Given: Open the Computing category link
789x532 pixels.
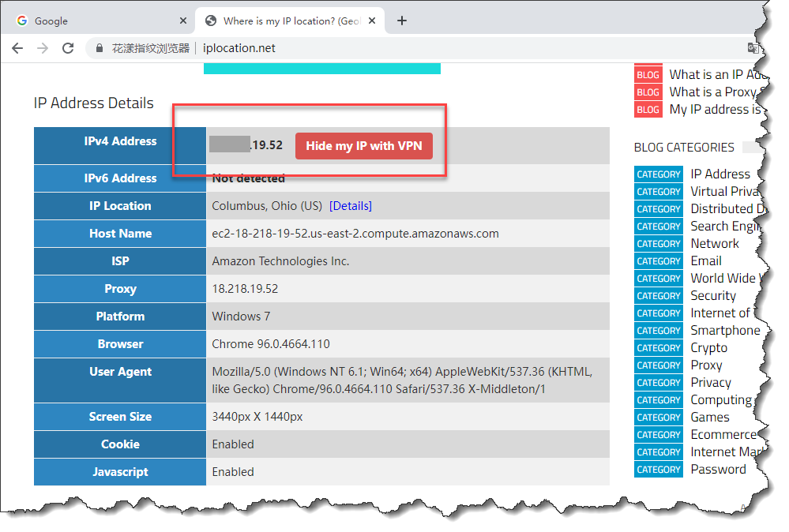Looking at the screenshot, I should 721,399.
